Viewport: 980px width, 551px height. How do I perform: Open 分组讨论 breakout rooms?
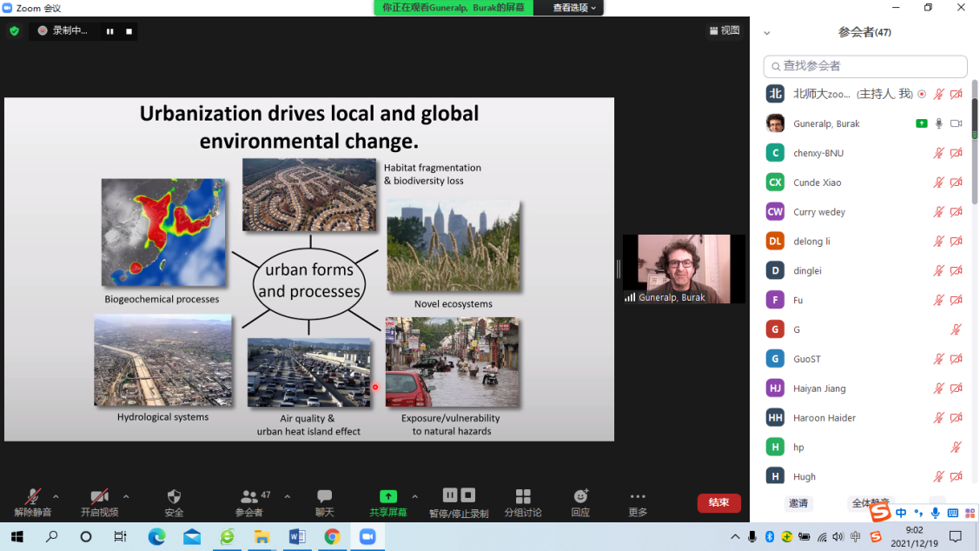pyautogui.click(x=522, y=496)
